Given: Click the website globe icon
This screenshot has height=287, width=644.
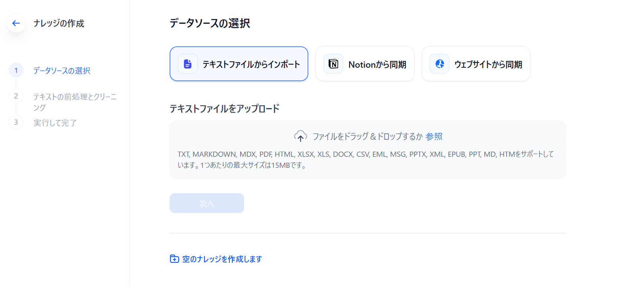Looking at the screenshot, I should point(440,64).
